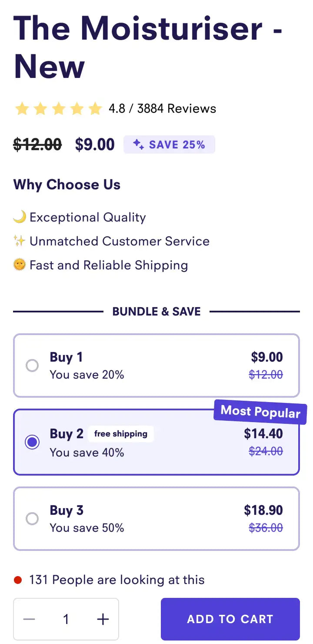The height and width of the screenshot is (644, 313).
Task: Click the Bundle & Save heading
Action: (x=156, y=312)
